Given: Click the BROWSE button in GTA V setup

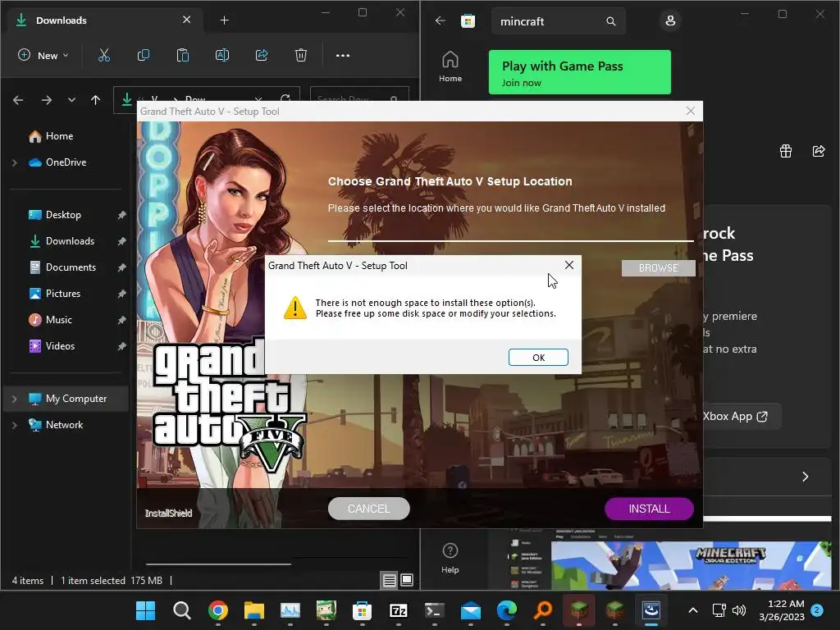Looking at the screenshot, I should [x=659, y=268].
